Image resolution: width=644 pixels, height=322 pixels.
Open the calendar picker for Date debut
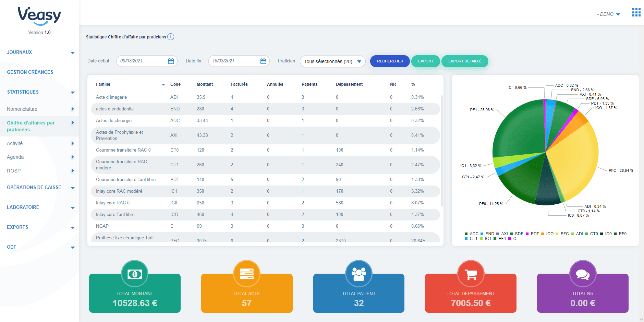pos(171,61)
